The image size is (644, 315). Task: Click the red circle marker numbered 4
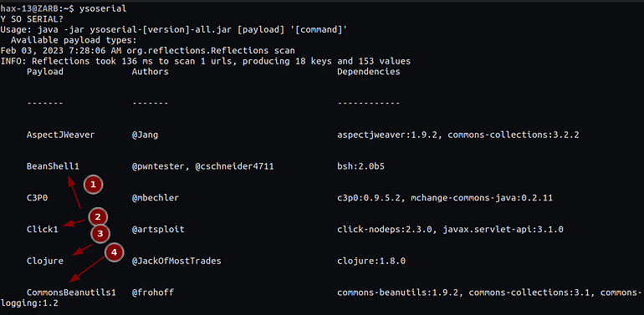(115, 253)
